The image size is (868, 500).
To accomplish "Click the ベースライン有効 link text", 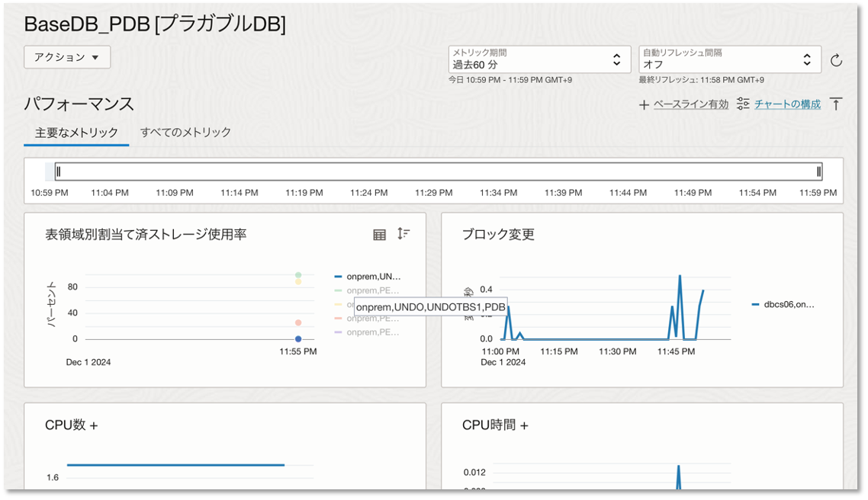I will (690, 104).
